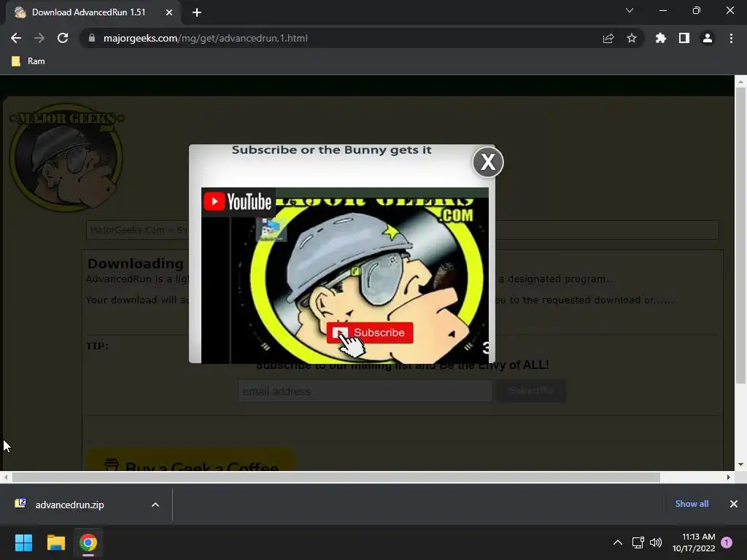The image size is (747, 560).
Task: Share this page using the share icon
Action: pos(608,38)
